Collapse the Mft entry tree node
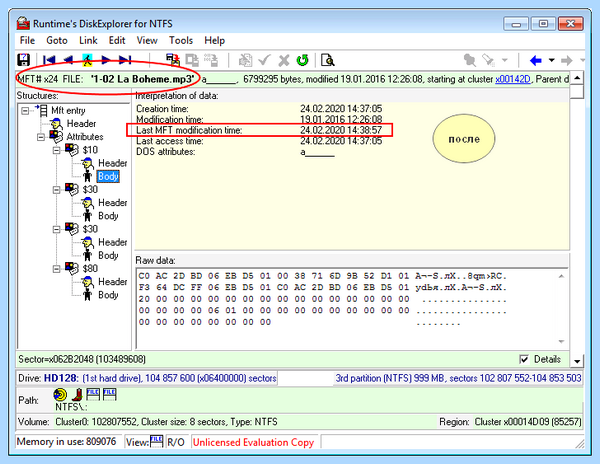The width and height of the screenshot is (600, 464). click(x=25, y=111)
